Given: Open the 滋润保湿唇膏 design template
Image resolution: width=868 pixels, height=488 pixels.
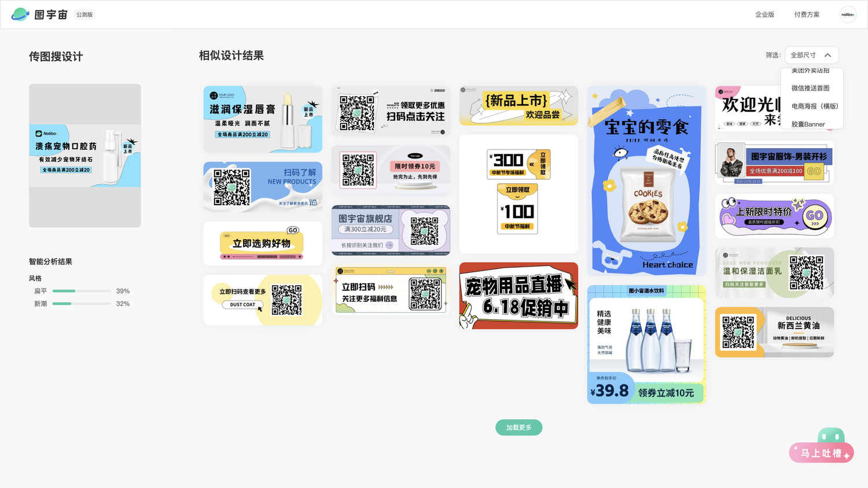Looking at the screenshot, I should pyautogui.click(x=263, y=119).
